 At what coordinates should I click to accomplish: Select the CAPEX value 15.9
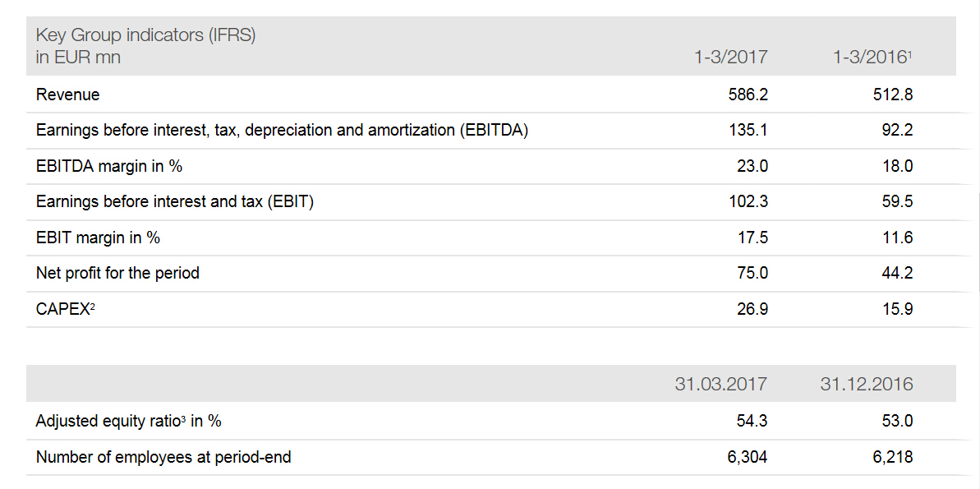click(898, 309)
